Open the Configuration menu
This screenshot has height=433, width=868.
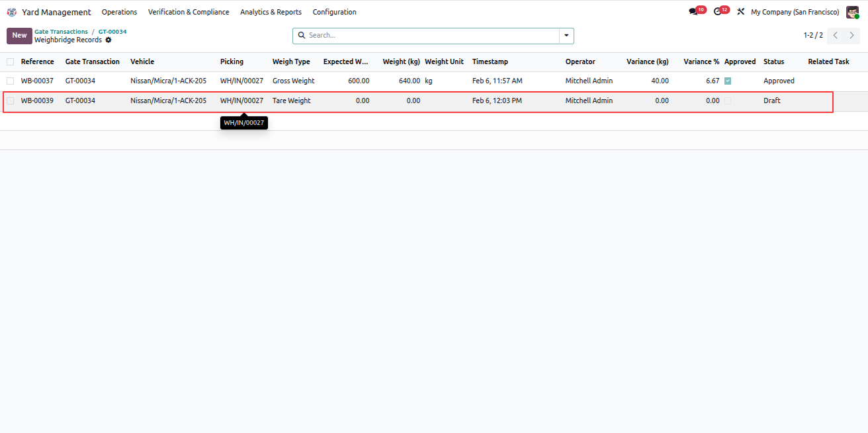pyautogui.click(x=334, y=12)
